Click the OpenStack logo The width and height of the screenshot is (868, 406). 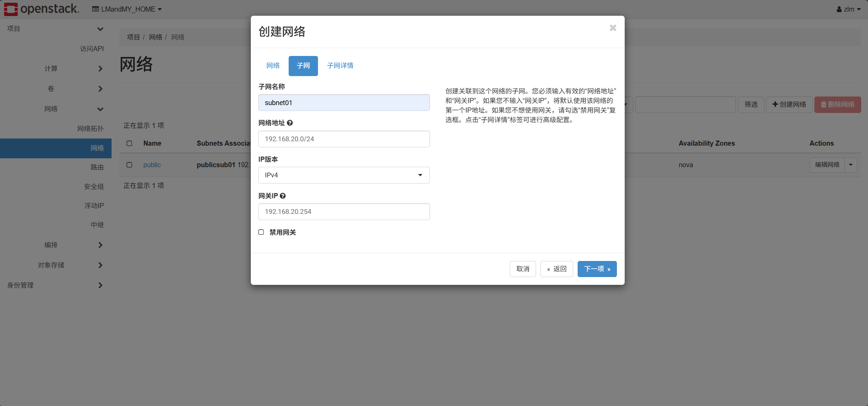(42, 9)
